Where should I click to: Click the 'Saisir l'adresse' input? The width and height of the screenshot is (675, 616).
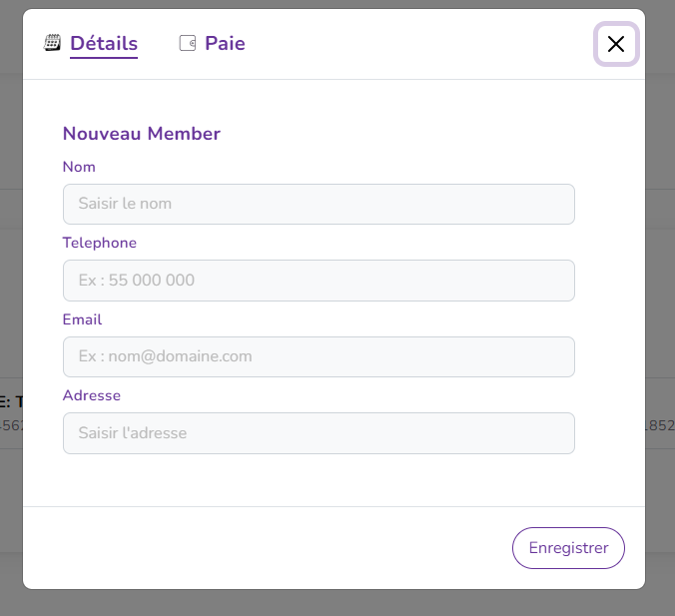tap(319, 433)
